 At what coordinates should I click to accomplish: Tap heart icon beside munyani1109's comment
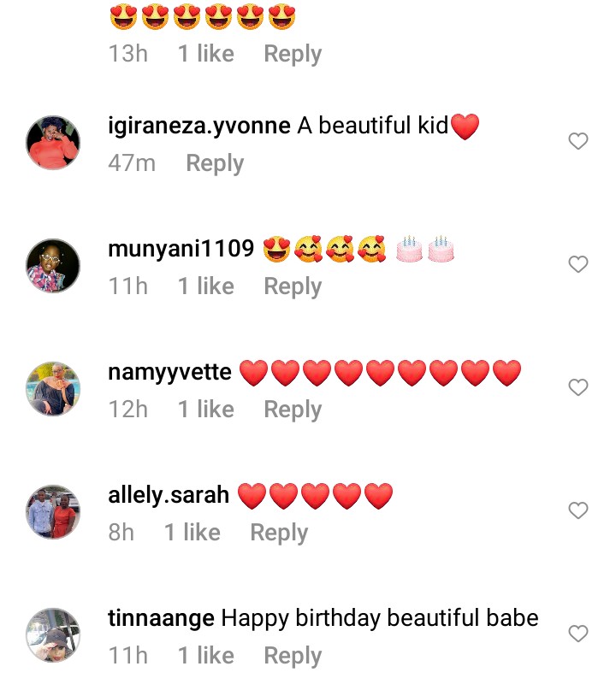(578, 264)
